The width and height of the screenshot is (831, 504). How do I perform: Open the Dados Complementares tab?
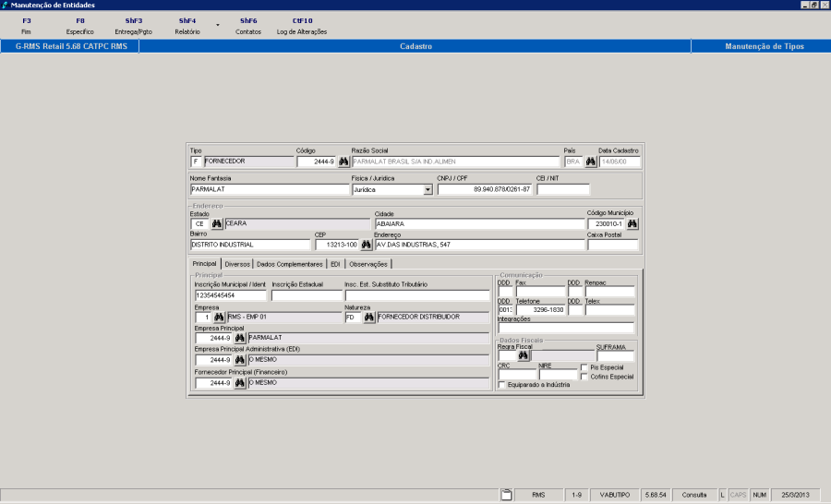tap(289, 264)
